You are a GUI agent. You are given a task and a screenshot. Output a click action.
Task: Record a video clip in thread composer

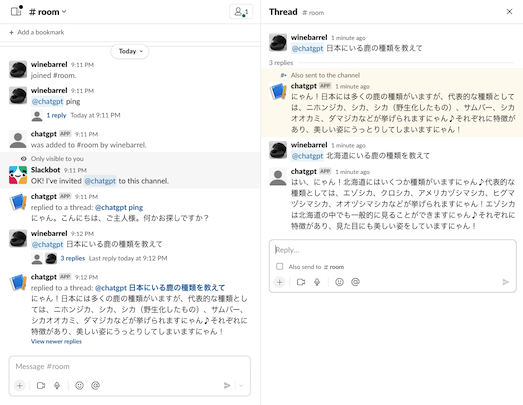301,282
